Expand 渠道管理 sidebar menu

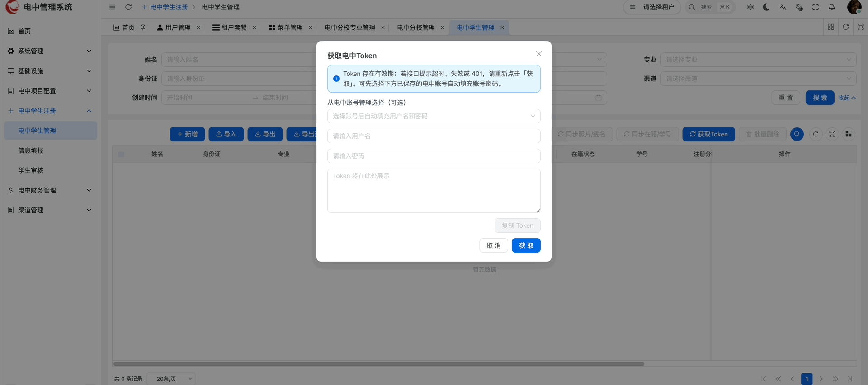coord(50,210)
